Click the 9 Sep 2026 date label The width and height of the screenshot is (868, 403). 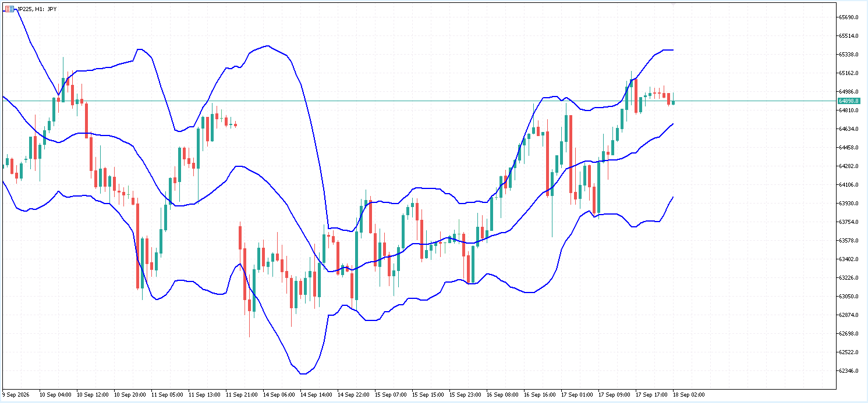tap(18, 395)
